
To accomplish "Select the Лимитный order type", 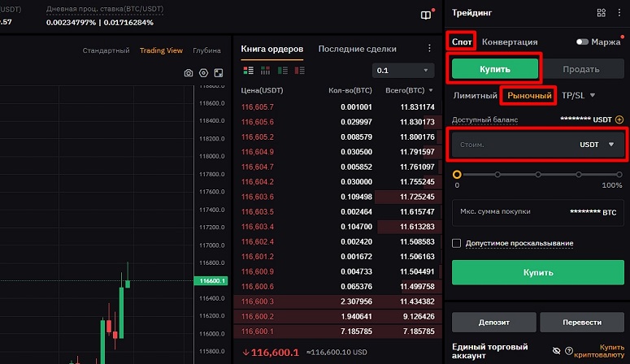I will coord(475,96).
